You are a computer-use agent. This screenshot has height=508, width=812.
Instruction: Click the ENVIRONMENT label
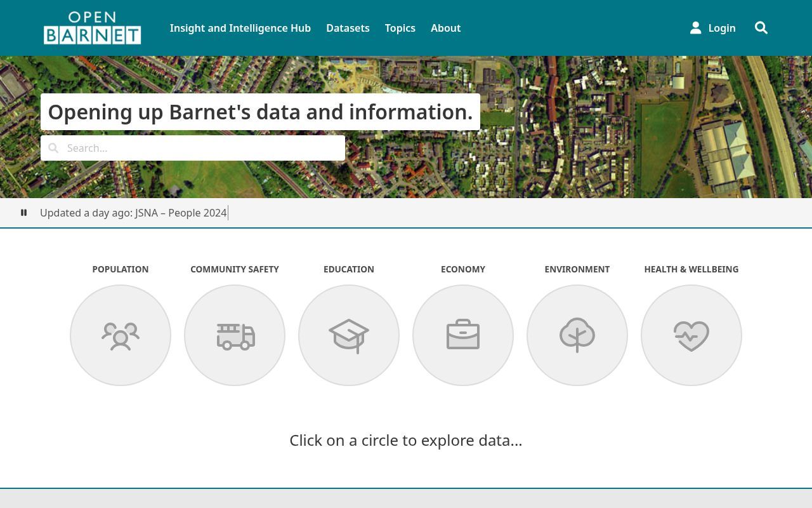tap(577, 269)
